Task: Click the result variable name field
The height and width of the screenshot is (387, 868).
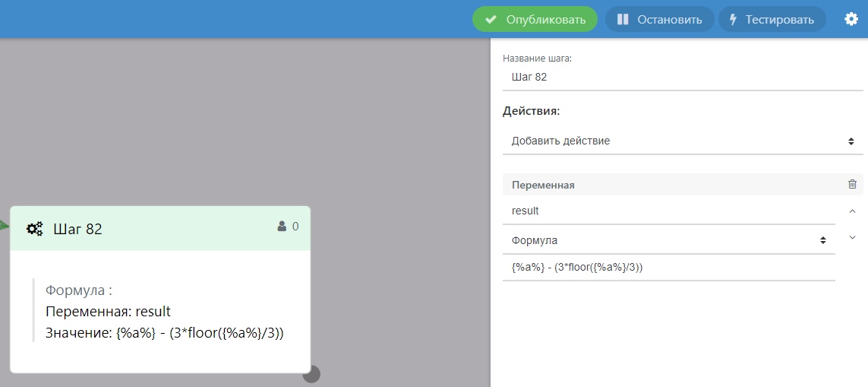Action: [668, 211]
